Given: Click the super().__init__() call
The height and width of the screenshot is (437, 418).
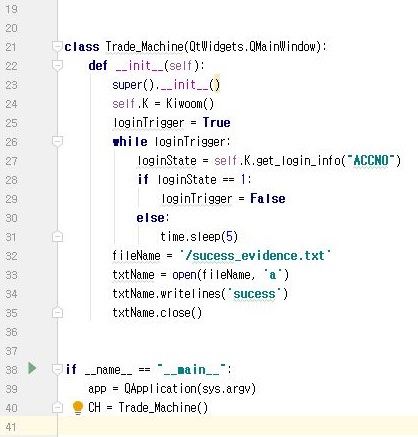Looking at the screenshot, I should click(x=166, y=85).
